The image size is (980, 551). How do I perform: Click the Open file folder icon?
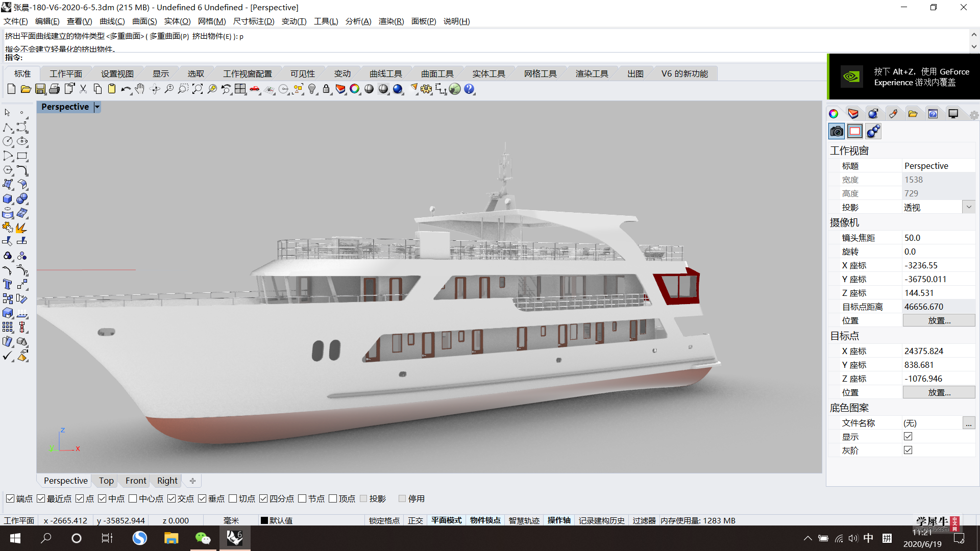(26, 89)
